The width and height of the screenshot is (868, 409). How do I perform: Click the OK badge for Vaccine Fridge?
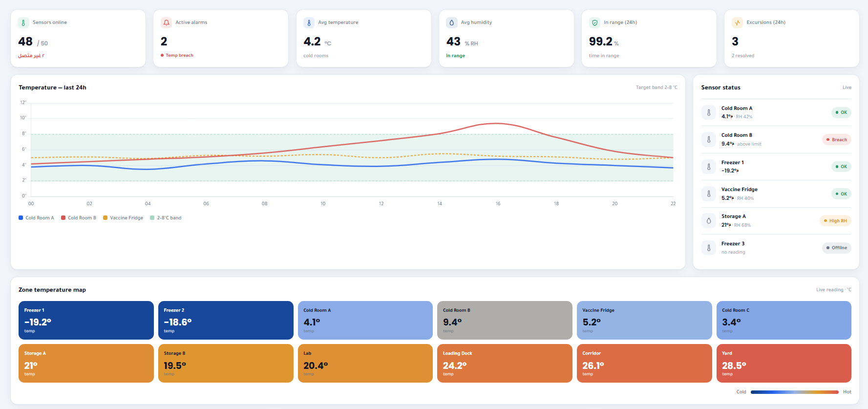841,194
